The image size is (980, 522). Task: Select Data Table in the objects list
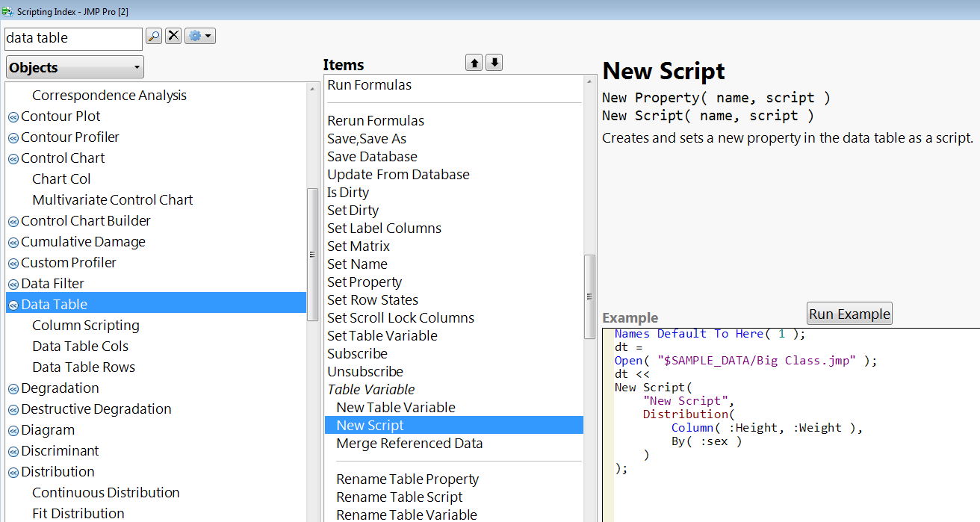pos(54,304)
